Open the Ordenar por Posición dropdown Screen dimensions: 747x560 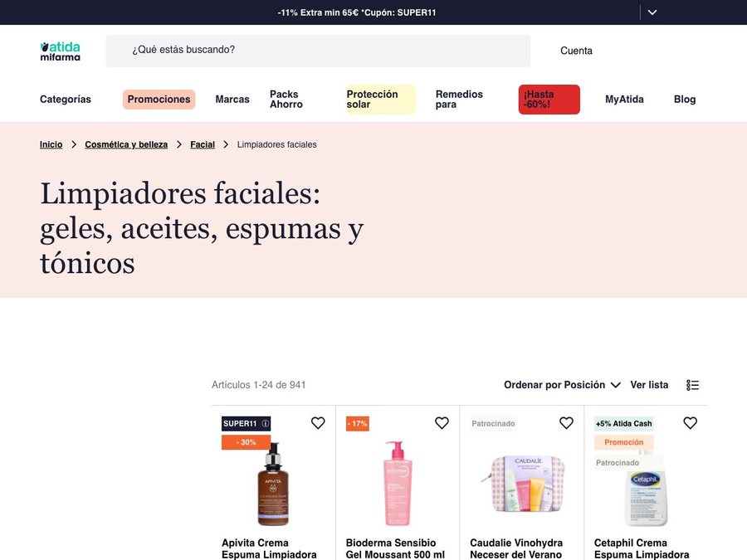[562, 385]
